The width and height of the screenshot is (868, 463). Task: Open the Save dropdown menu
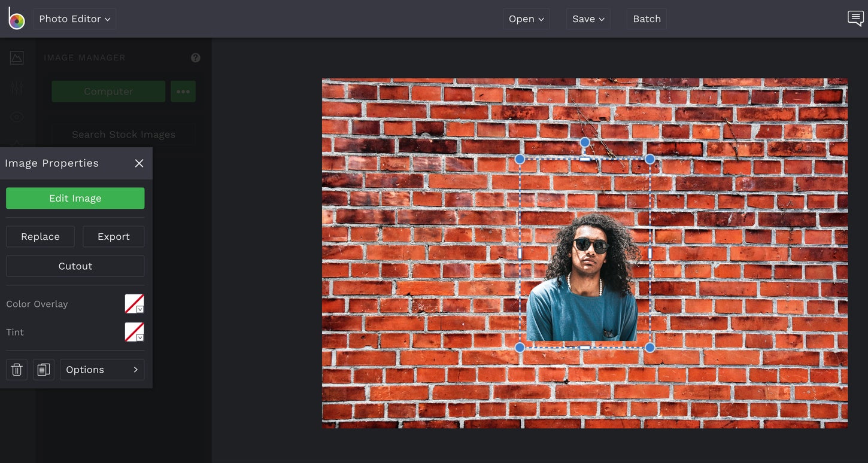pyautogui.click(x=588, y=19)
